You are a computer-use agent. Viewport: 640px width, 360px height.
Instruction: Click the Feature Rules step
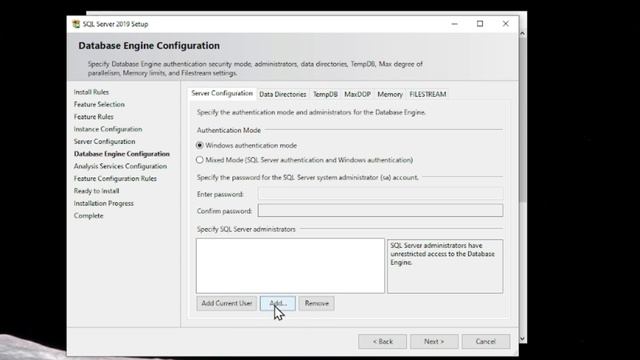[93, 116]
